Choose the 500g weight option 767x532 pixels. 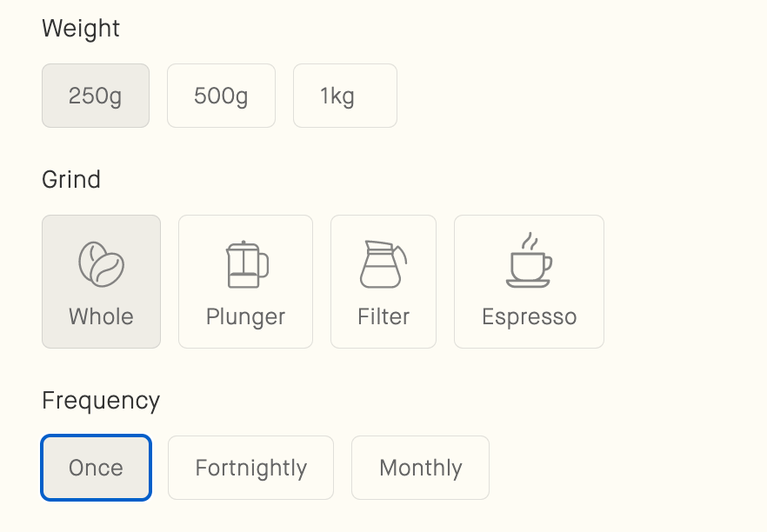pyautogui.click(x=221, y=96)
